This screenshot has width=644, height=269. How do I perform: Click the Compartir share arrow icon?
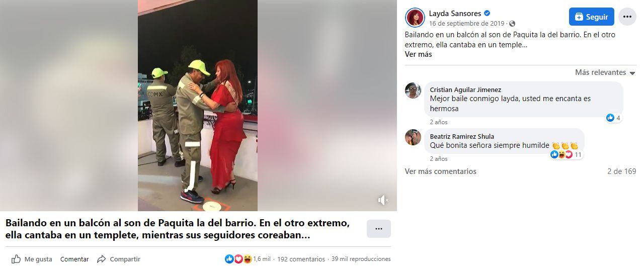click(102, 259)
